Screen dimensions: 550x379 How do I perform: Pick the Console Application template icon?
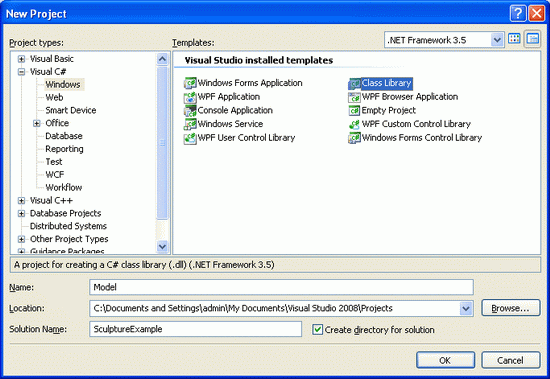coord(190,111)
